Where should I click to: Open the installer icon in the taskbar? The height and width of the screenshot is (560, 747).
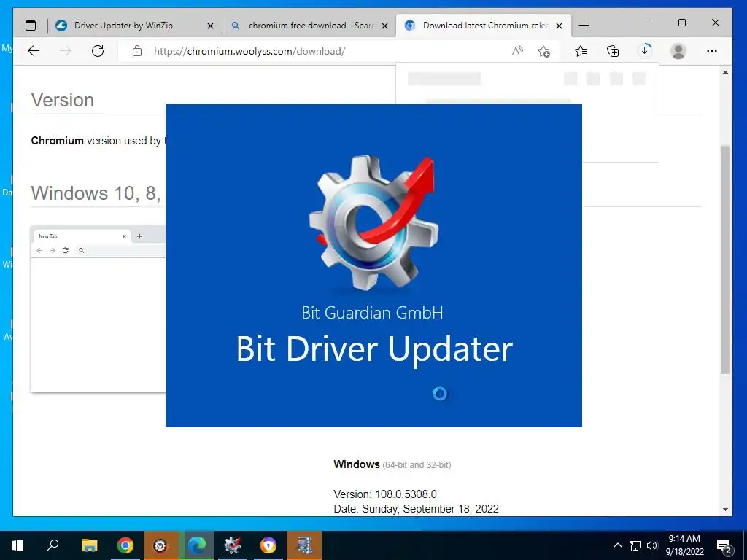304,545
